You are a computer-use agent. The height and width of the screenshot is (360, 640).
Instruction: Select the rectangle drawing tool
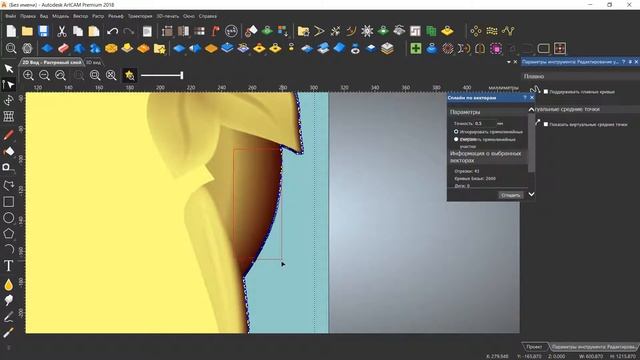click(x=9, y=202)
